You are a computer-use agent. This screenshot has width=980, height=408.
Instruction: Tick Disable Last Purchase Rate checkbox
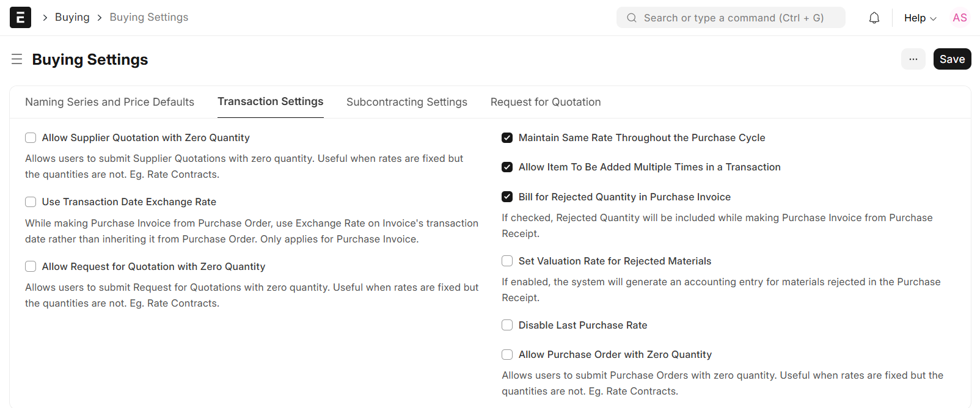tap(507, 325)
